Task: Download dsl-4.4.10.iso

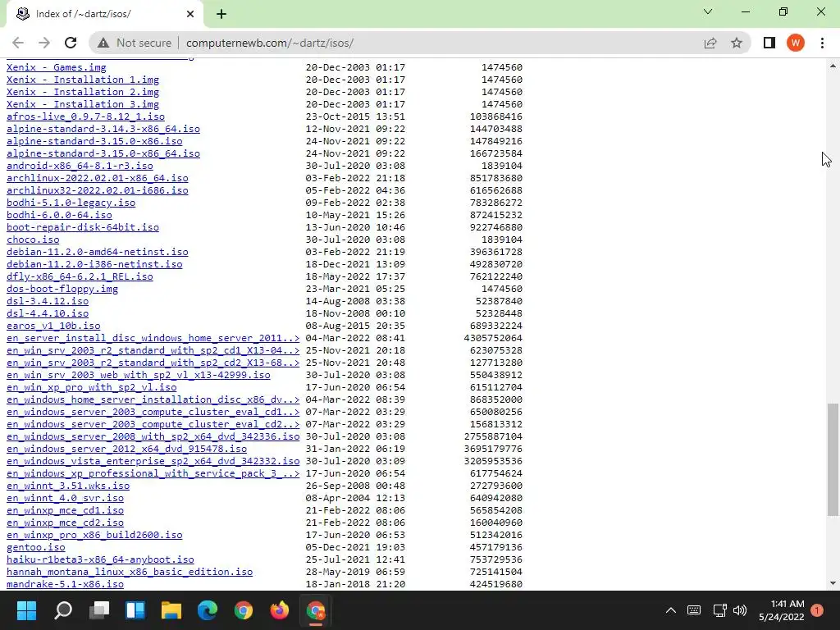Action: point(48,314)
